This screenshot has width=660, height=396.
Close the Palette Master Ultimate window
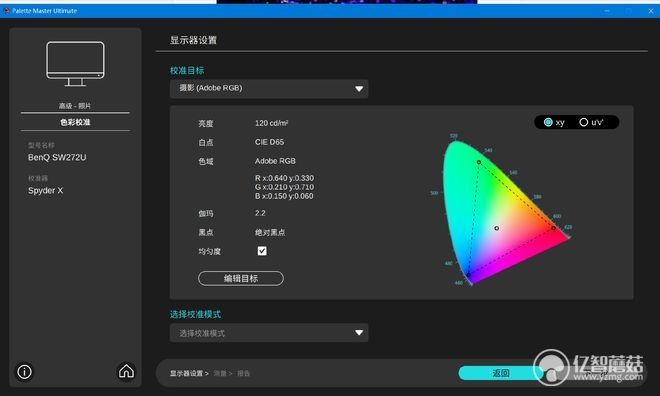651,11
